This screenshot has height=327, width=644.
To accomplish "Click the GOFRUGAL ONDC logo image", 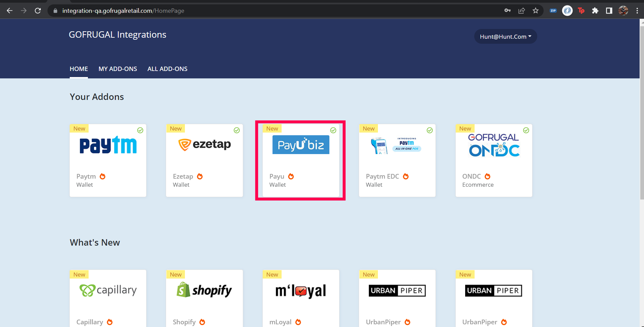I will click(494, 145).
